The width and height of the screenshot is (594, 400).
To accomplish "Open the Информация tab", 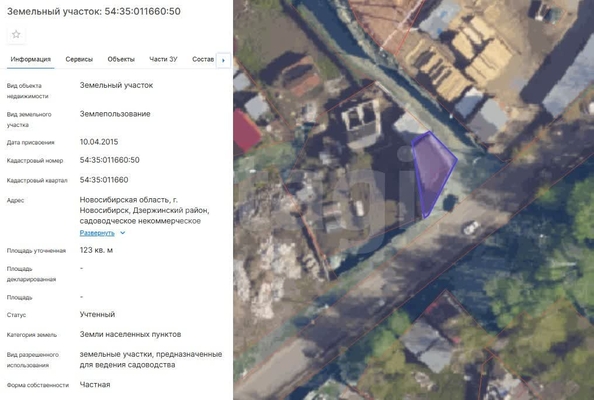I will 31,59.
